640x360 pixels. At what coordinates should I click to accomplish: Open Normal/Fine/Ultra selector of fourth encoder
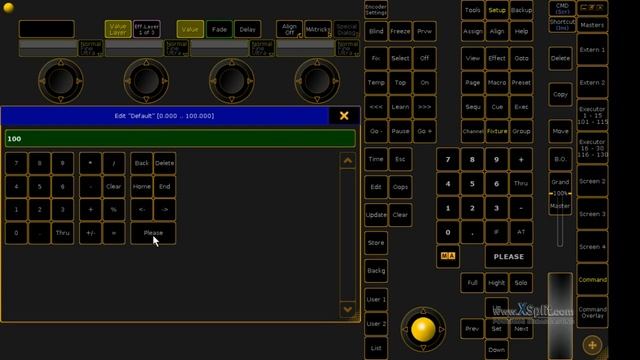(348, 48)
